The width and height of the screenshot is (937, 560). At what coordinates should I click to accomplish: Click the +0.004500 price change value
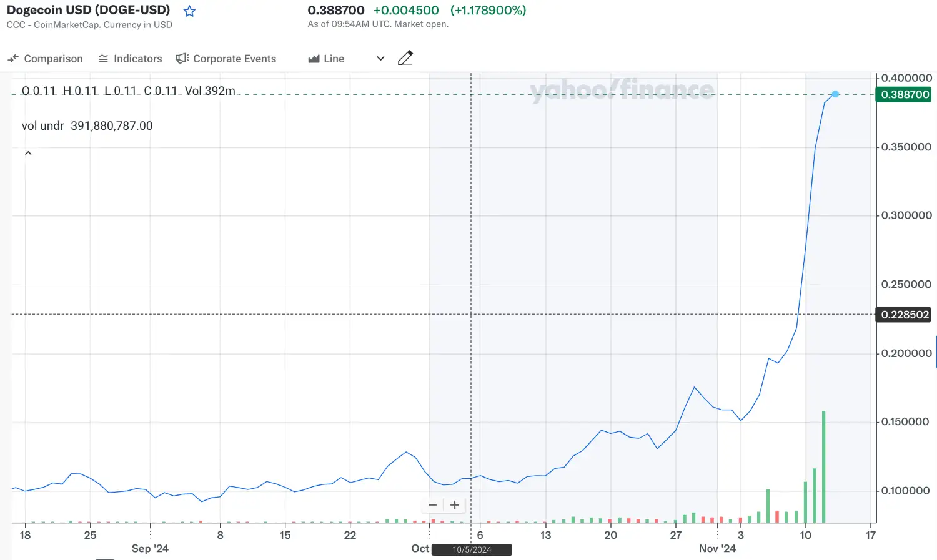[406, 10]
